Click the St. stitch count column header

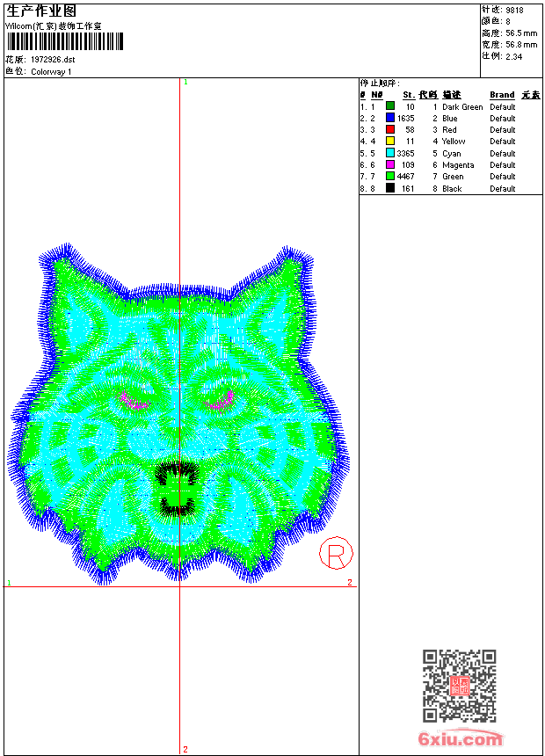[x=409, y=95]
